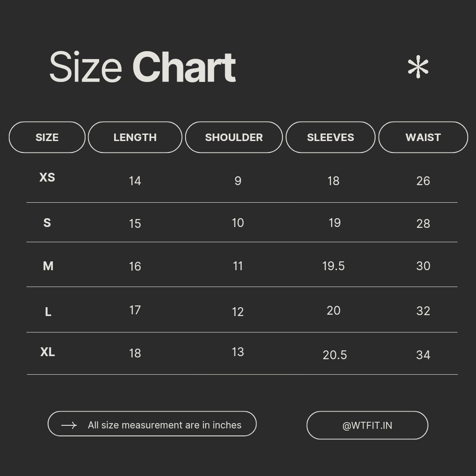Click the SIZE column header pill

click(47, 138)
